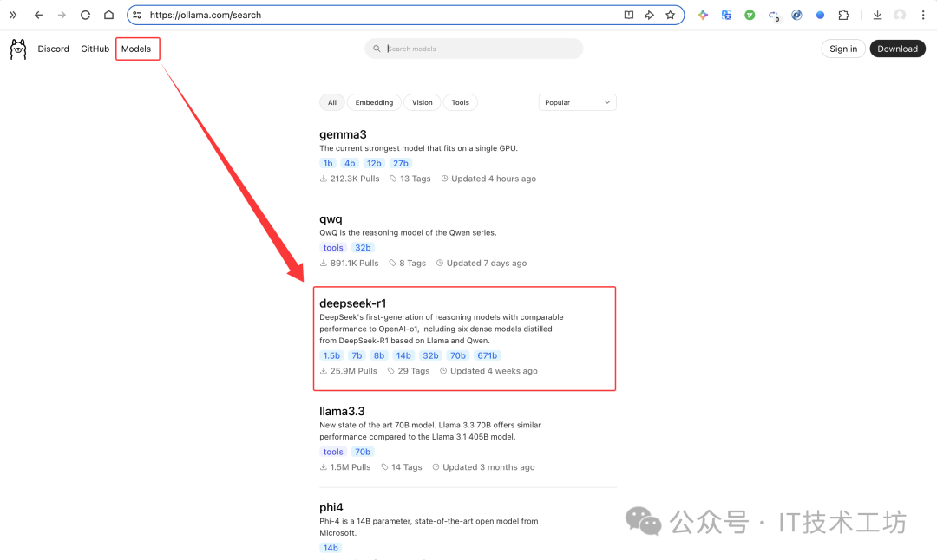Select the Embedding filter
Viewport: 937px width, 560px height.
tap(374, 102)
